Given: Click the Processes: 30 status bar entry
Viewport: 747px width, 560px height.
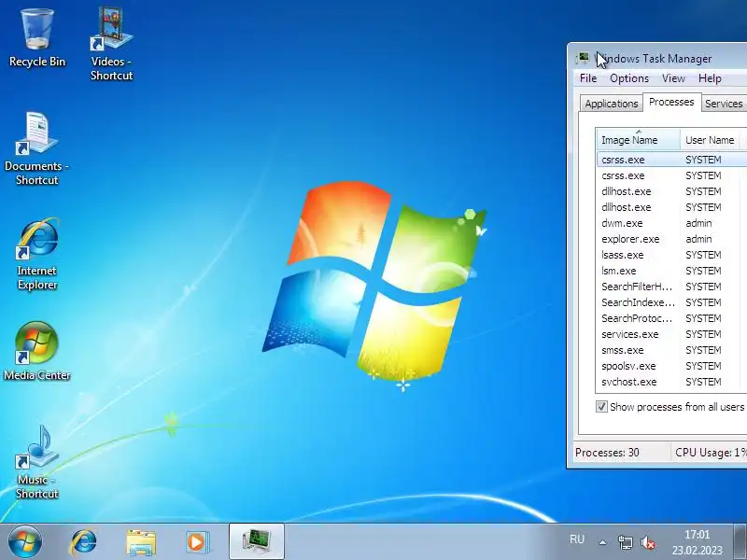Looking at the screenshot, I should (x=607, y=453).
